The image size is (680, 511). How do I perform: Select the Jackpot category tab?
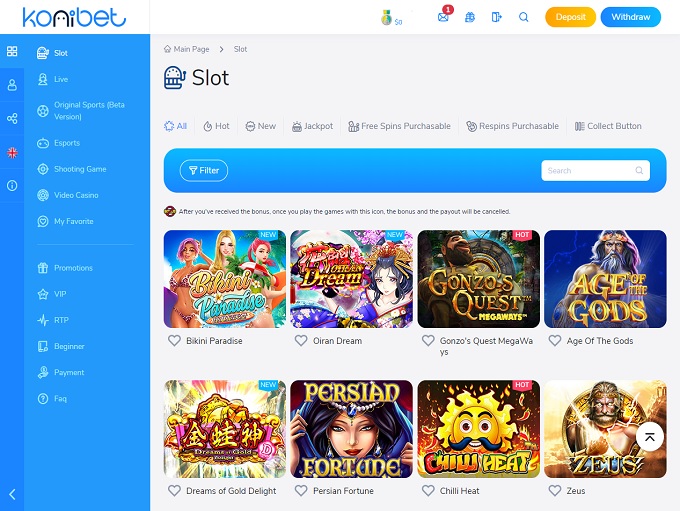pyautogui.click(x=312, y=126)
